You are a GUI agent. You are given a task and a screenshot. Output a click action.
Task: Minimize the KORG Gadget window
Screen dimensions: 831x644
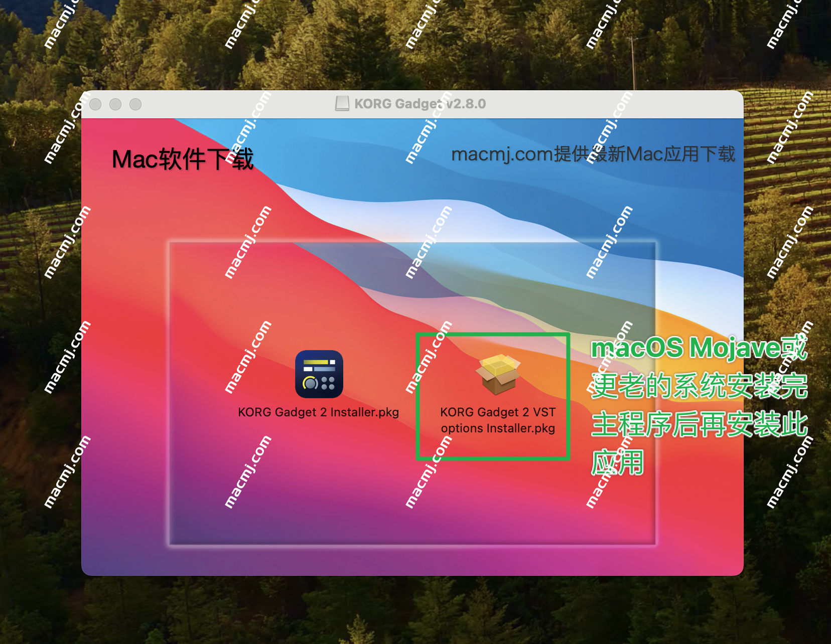115,104
